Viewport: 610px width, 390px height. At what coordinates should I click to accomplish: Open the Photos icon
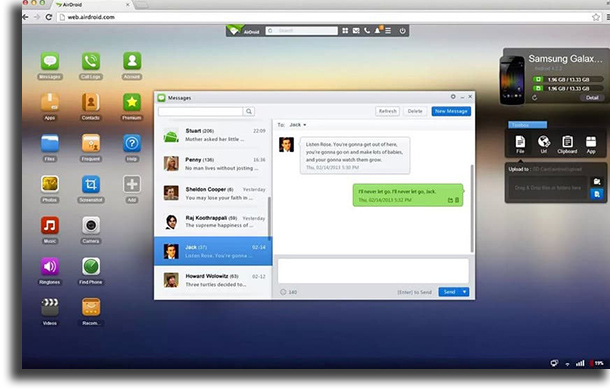(x=50, y=184)
